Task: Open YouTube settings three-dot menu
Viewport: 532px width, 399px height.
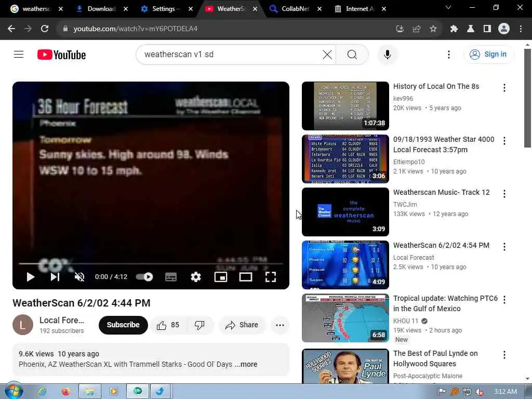Action: pyautogui.click(x=448, y=54)
